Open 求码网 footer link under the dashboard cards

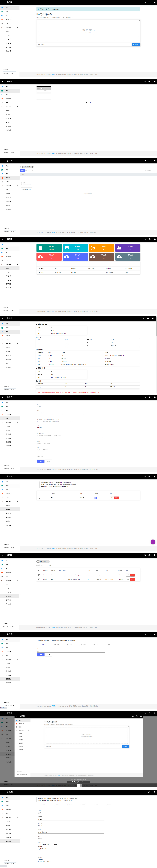54,311
